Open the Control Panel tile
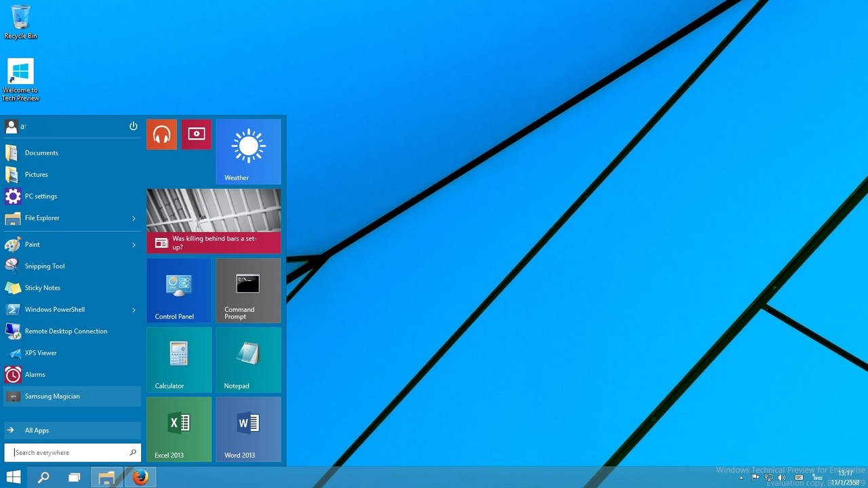Screen dimensions: 868x488 click(x=179, y=290)
